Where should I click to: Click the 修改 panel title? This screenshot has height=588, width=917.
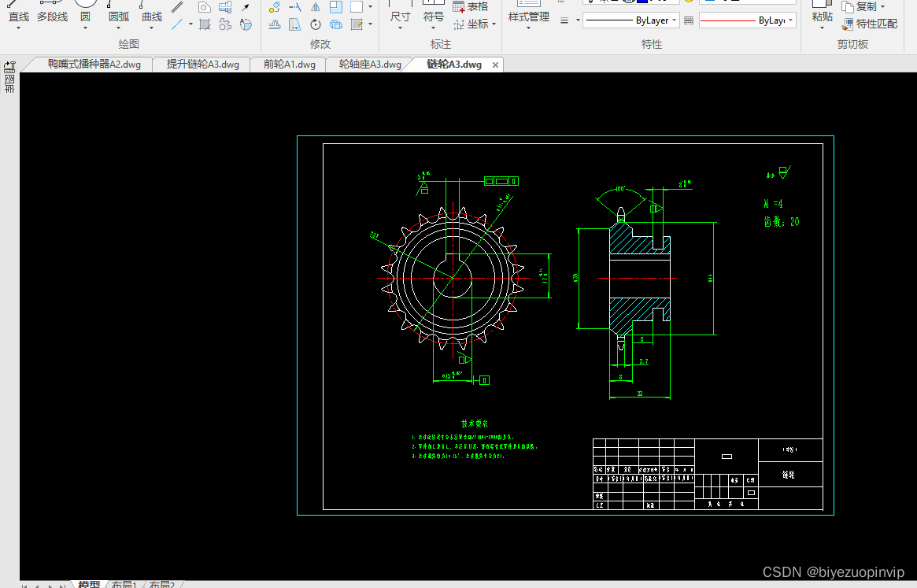click(320, 44)
